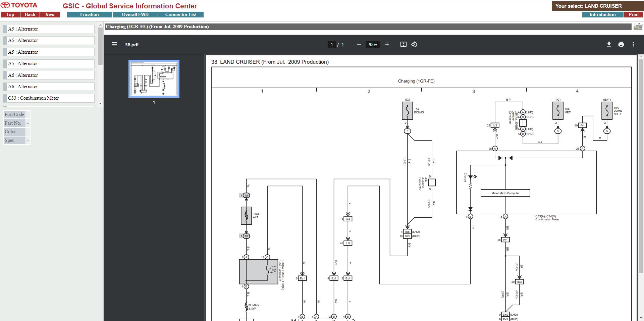Click the C33(A), C34(B) Combination Meter label
The height and width of the screenshot is (321, 644).
(x=547, y=218)
